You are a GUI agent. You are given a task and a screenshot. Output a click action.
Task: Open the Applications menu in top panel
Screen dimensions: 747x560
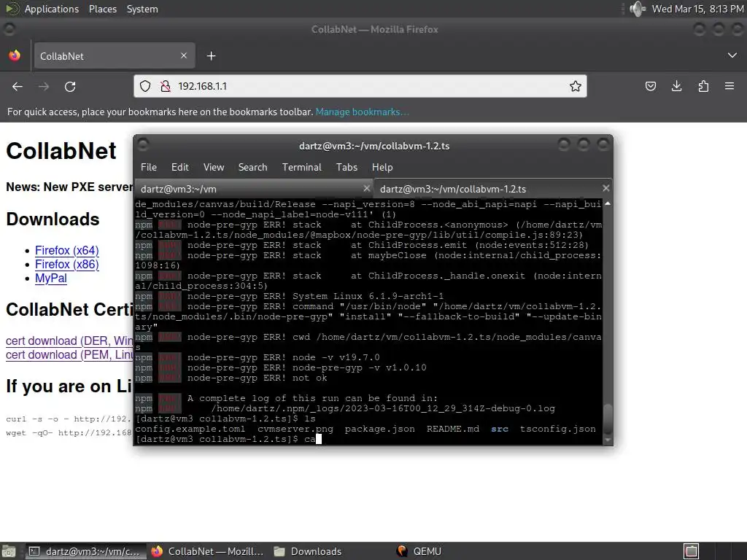coord(52,9)
